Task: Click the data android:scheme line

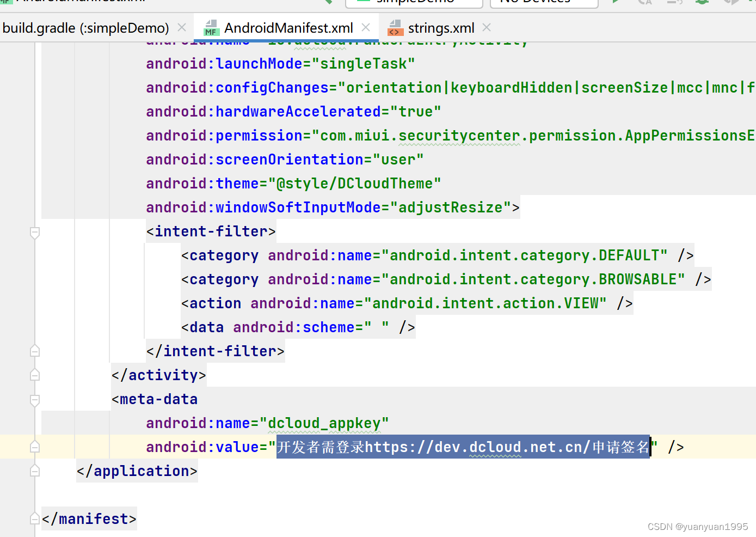Action: [298, 327]
